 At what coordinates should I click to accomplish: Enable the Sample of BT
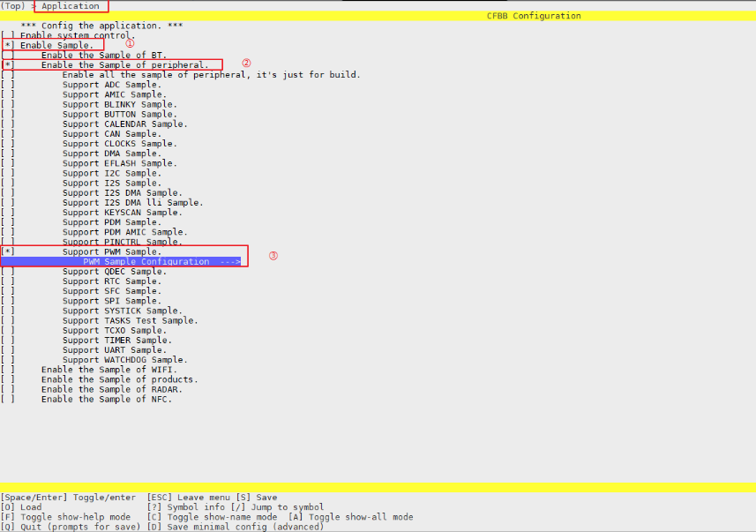pos(9,55)
